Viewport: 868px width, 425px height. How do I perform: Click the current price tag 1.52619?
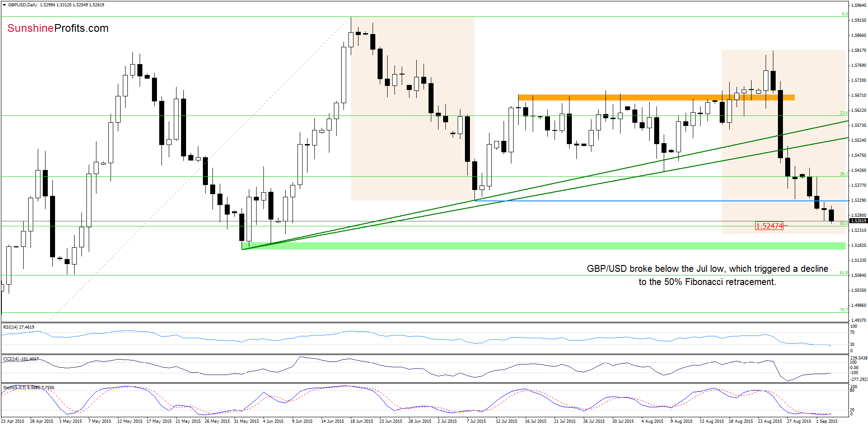click(x=858, y=221)
